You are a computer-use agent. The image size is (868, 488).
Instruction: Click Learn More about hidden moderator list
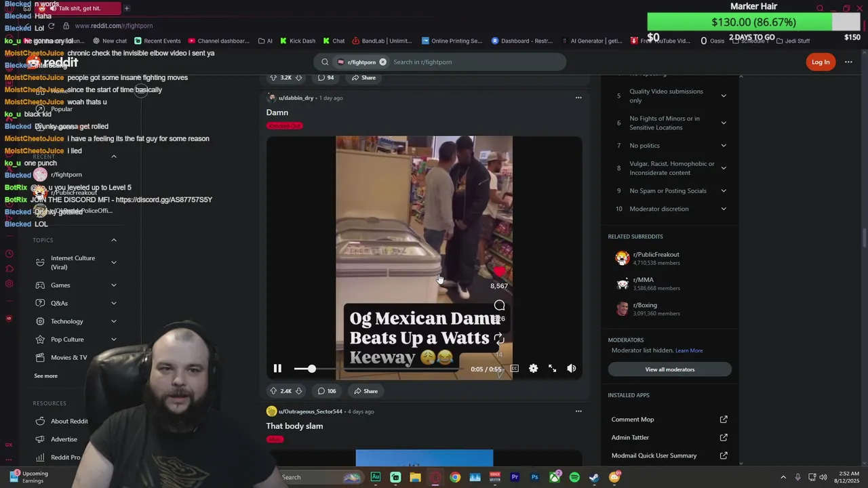tap(689, 351)
